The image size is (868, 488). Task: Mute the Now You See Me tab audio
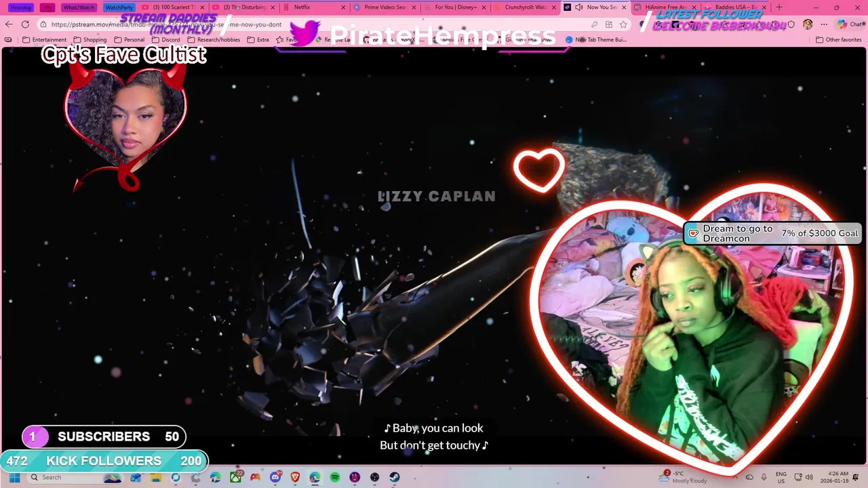(578, 7)
